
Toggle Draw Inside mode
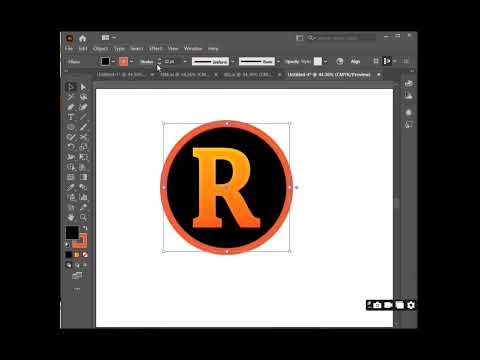click(x=85, y=265)
